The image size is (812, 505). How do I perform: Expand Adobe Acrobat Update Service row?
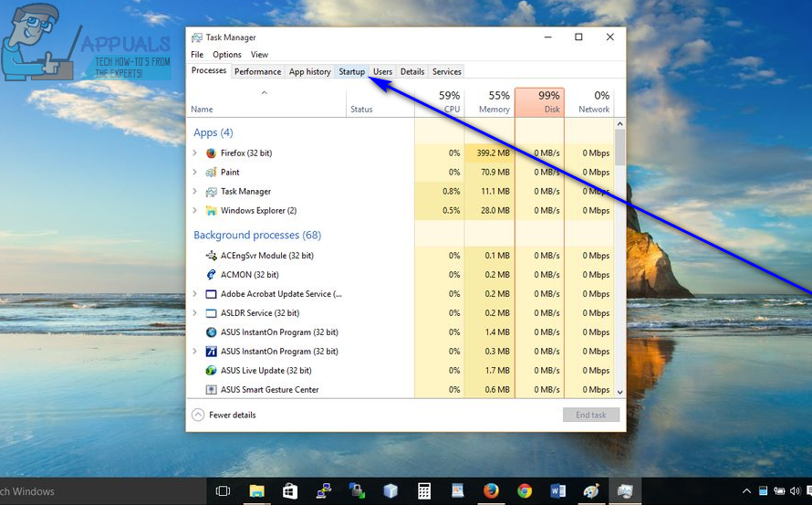(194, 294)
